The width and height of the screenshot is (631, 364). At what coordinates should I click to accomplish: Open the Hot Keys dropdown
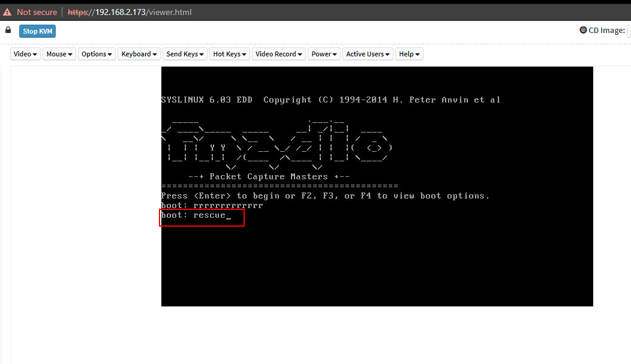pyautogui.click(x=229, y=54)
